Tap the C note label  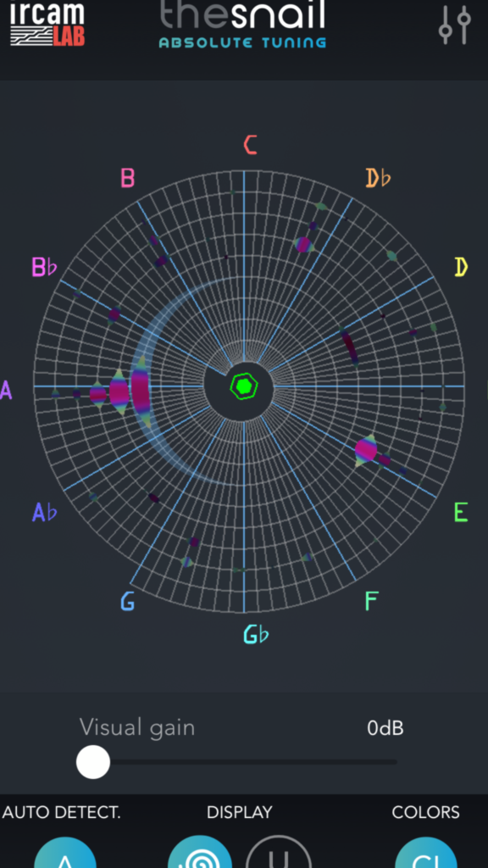pyautogui.click(x=250, y=144)
